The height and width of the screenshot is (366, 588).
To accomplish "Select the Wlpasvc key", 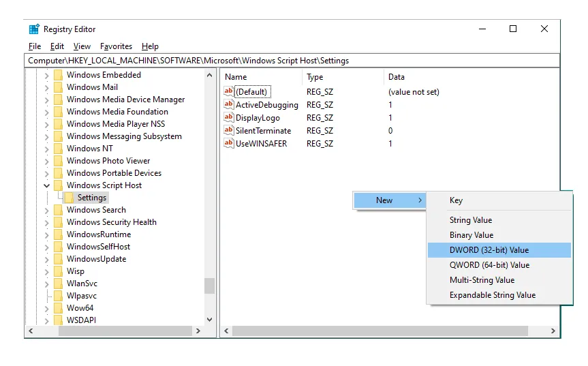I will [81, 296].
